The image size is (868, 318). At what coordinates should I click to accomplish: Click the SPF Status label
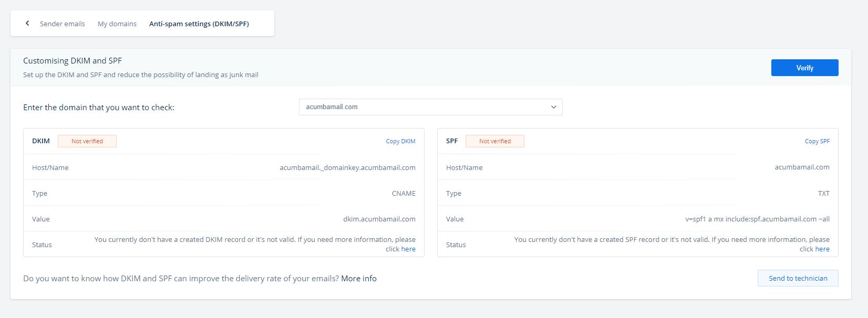point(456,245)
